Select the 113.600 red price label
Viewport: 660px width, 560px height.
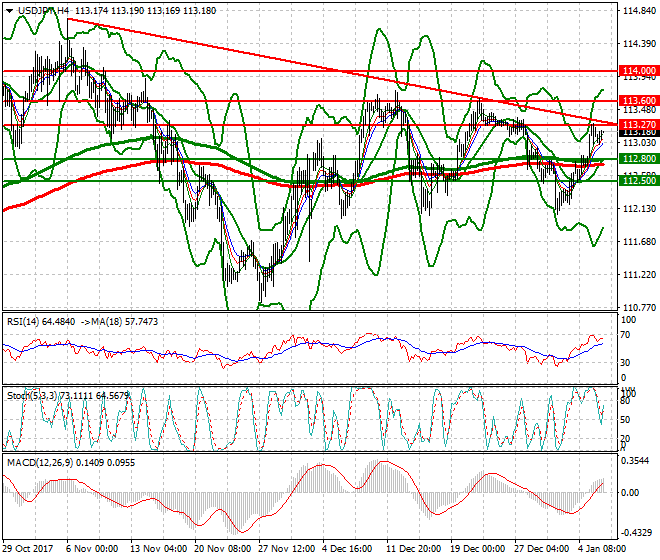(x=637, y=101)
